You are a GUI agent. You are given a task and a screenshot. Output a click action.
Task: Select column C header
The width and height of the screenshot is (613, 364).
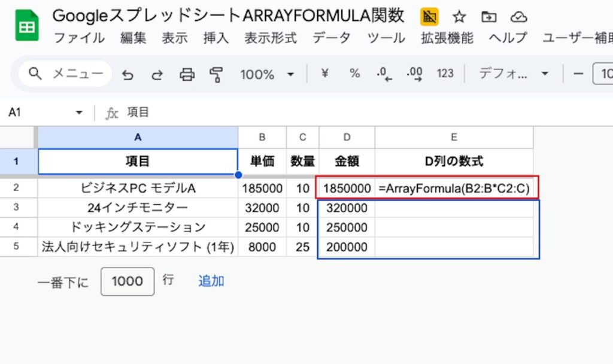click(x=302, y=137)
